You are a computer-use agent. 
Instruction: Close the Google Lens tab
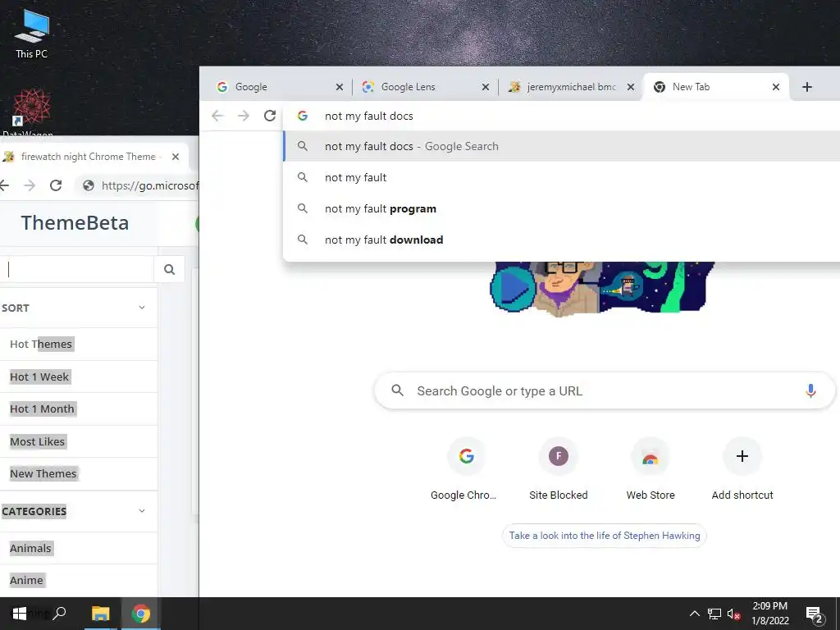click(486, 87)
